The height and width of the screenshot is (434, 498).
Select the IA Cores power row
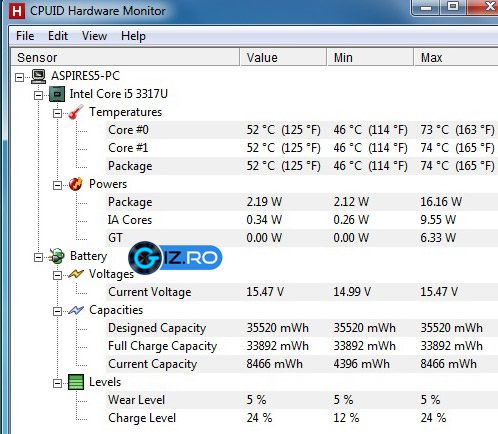coord(302,220)
